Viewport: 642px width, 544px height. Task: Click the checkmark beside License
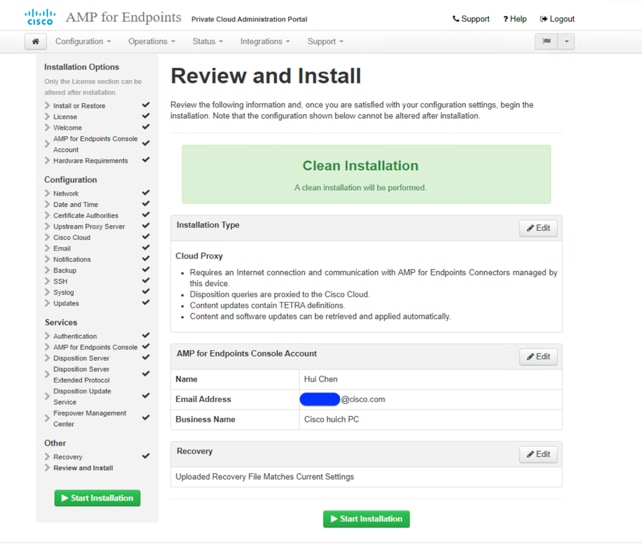(146, 116)
